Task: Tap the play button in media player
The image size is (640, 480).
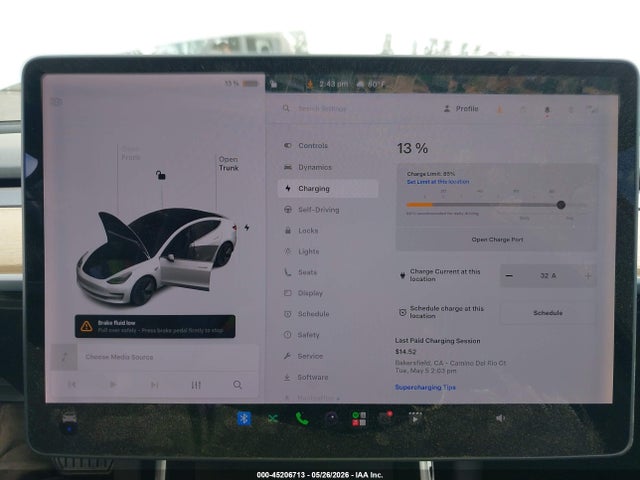Action: pyautogui.click(x=113, y=384)
